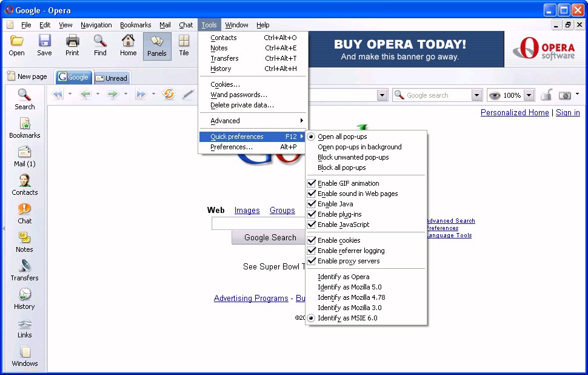Open the History panel in sidebar
Image resolution: width=588 pixels, height=375 pixels.
click(x=24, y=299)
